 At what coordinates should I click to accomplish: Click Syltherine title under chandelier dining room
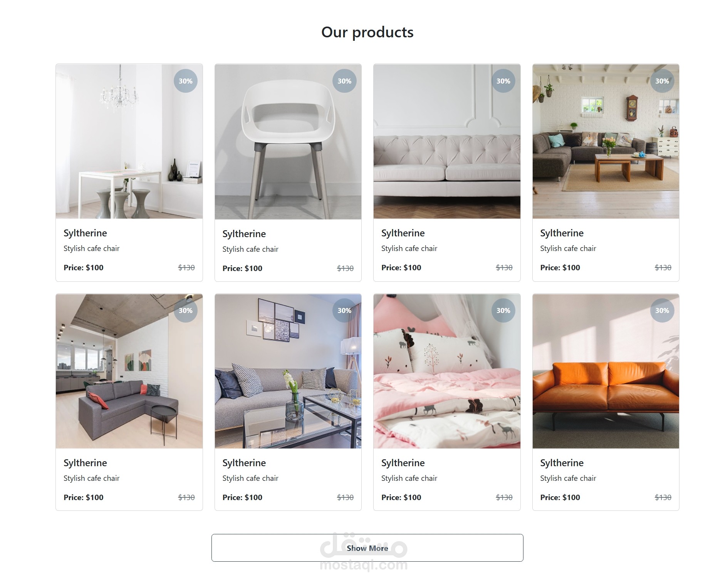point(85,233)
